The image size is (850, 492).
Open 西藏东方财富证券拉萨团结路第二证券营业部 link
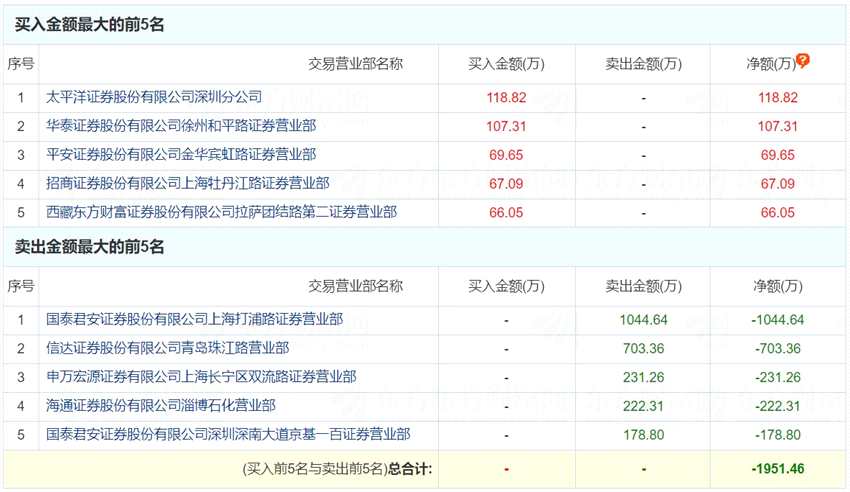coord(222,212)
